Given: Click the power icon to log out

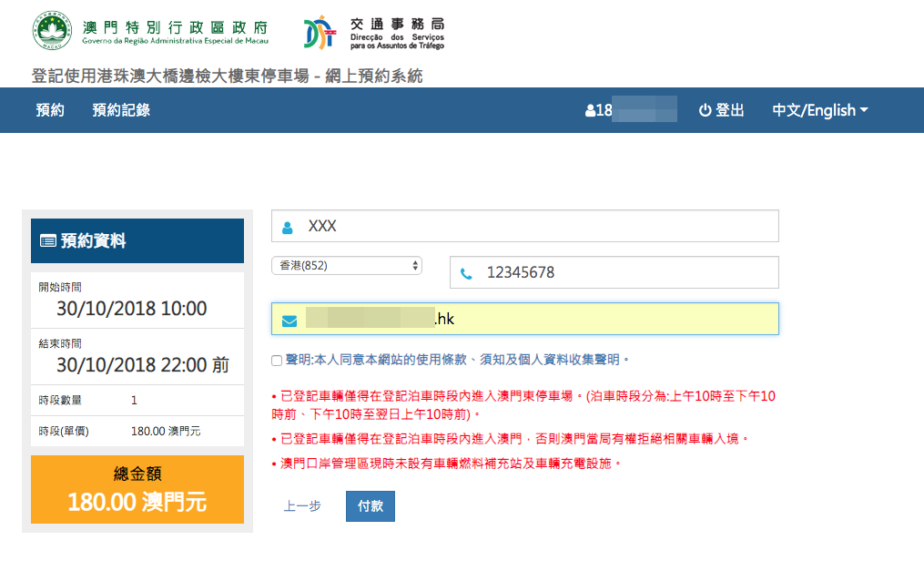Looking at the screenshot, I should point(705,110).
